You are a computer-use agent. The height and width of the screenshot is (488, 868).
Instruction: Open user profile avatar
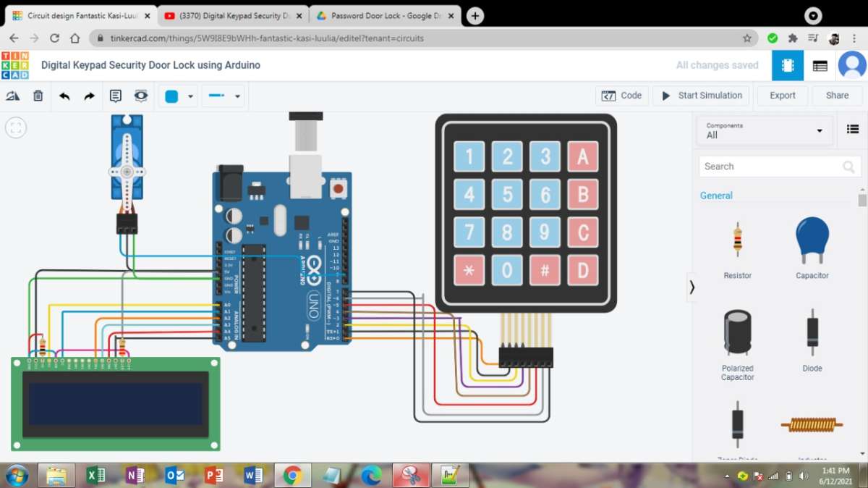point(852,65)
